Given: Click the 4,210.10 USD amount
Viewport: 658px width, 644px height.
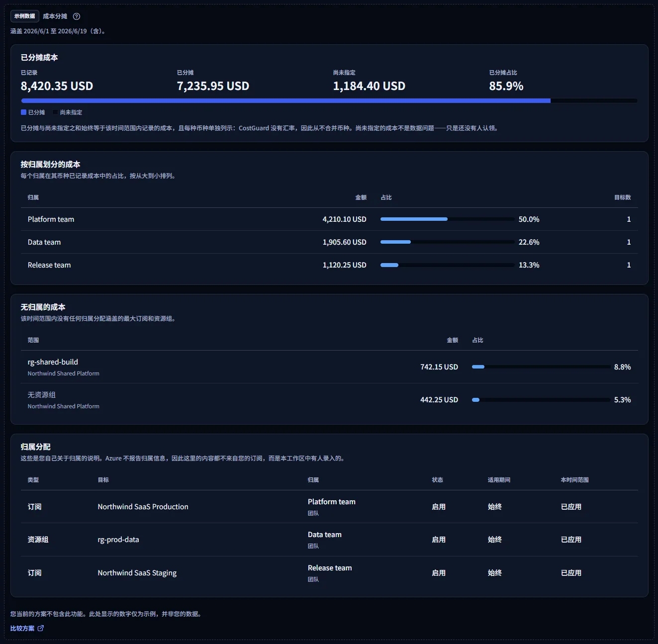Looking at the screenshot, I should [x=345, y=219].
